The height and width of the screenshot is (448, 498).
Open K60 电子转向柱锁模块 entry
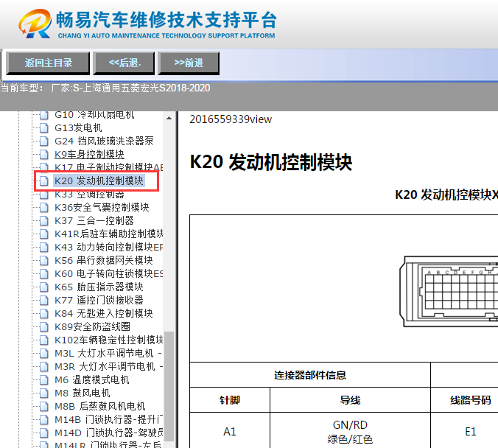[108, 273]
